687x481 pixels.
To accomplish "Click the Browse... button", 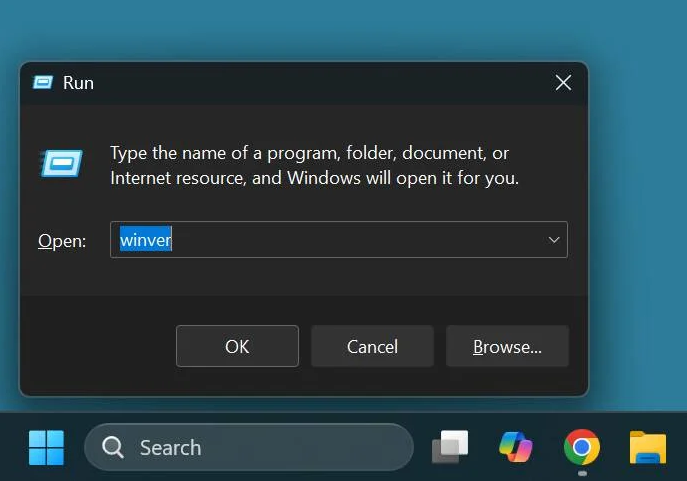I will click(507, 346).
